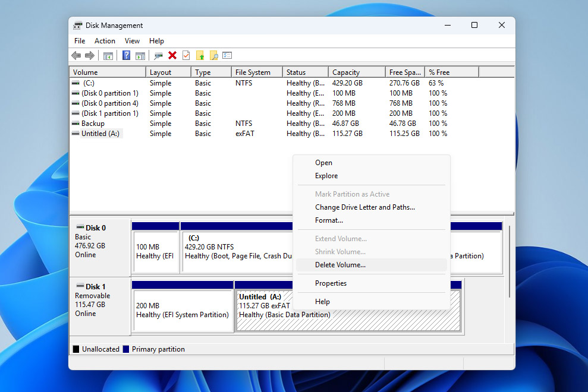
Task: Click the C drive partition block
Action: 238,249
